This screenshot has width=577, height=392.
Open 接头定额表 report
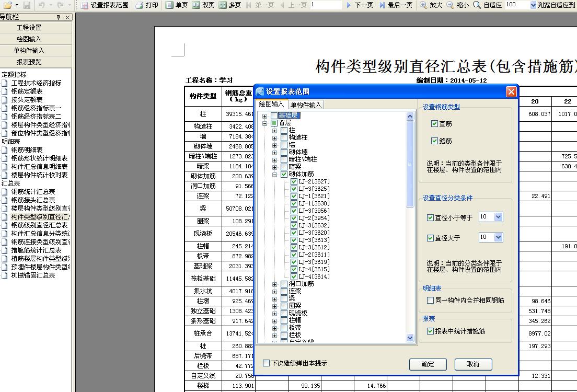(27, 99)
